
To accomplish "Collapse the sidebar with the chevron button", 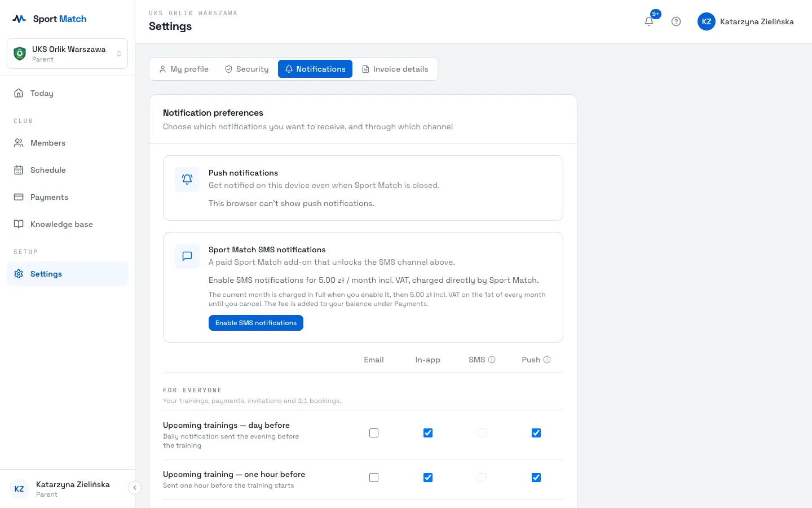I will click(x=135, y=488).
